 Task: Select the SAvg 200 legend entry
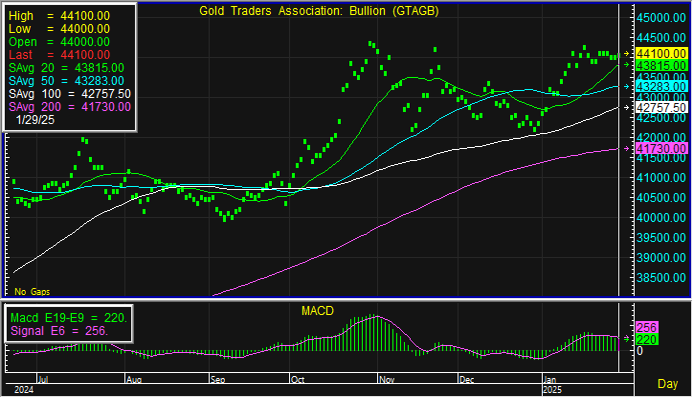coord(69,107)
